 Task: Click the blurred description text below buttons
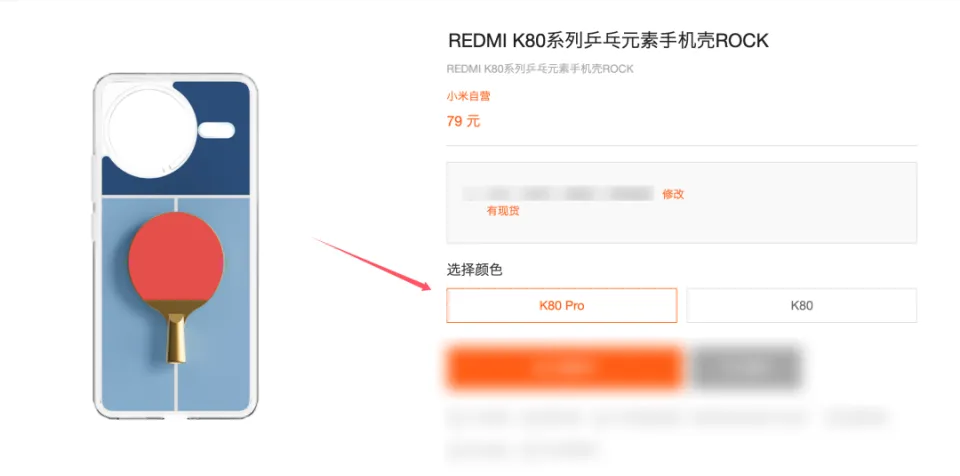click(667, 432)
